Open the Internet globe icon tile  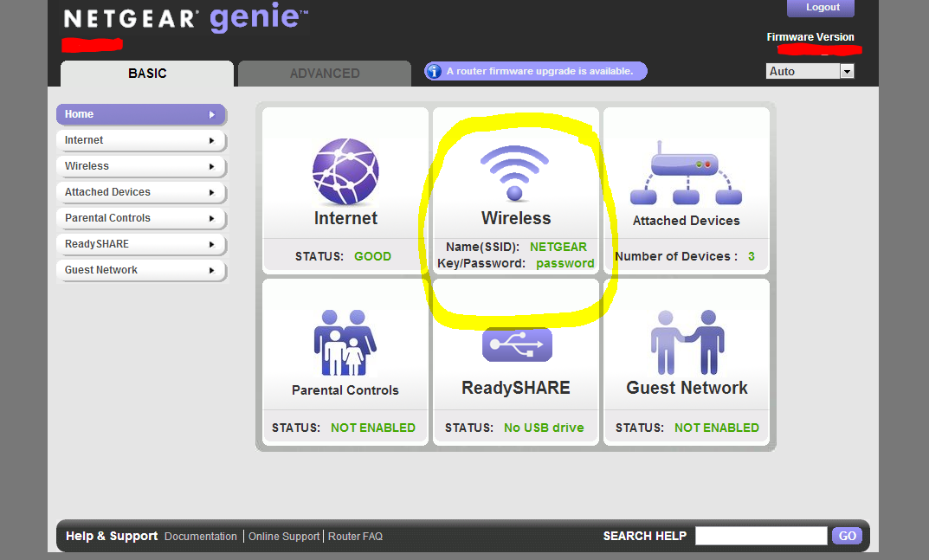(x=345, y=171)
